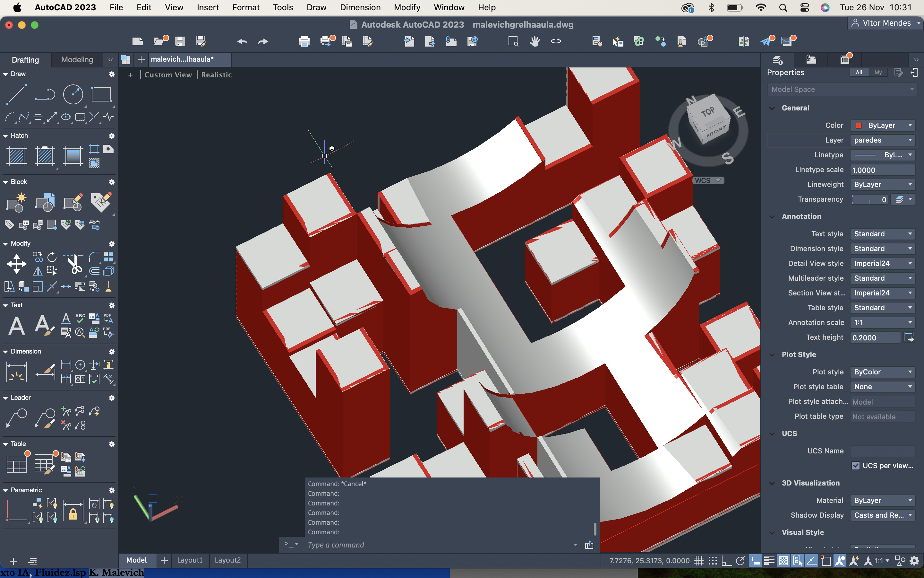Collapse the General properties section
The image size is (924, 578).
pyautogui.click(x=772, y=108)
